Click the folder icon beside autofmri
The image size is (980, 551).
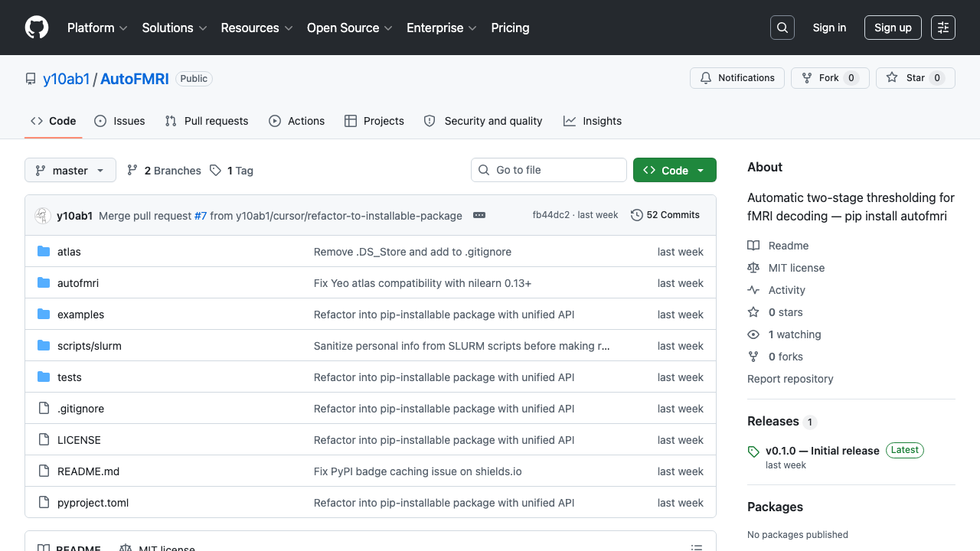point(43,282)
